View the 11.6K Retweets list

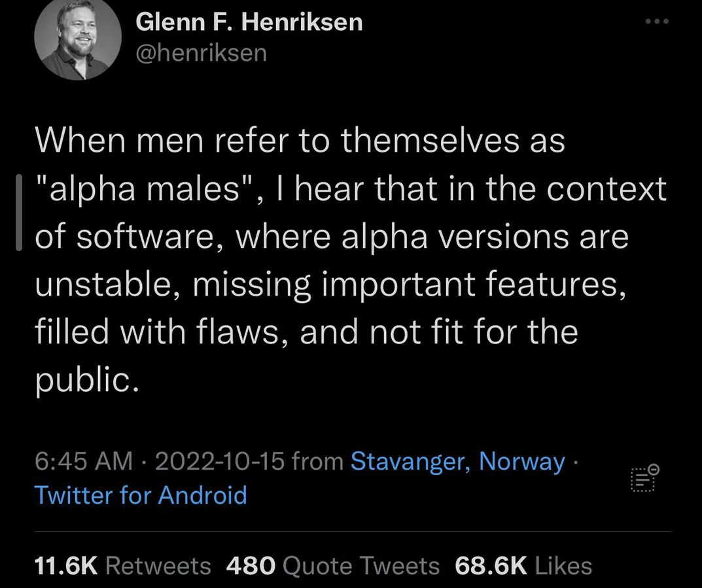point(122,566)
